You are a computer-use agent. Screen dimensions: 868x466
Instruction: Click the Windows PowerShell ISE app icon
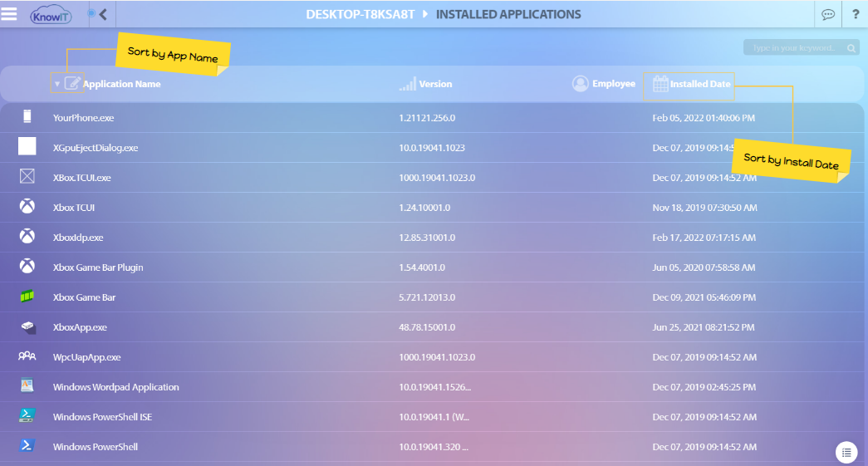[27, 416]
